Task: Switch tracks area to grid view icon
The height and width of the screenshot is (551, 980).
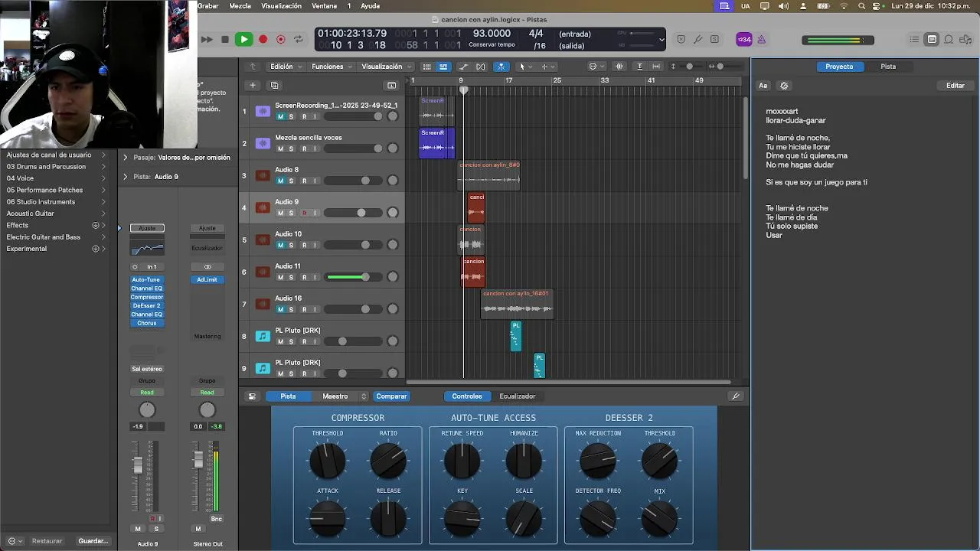Action: (x=426, y=67)
